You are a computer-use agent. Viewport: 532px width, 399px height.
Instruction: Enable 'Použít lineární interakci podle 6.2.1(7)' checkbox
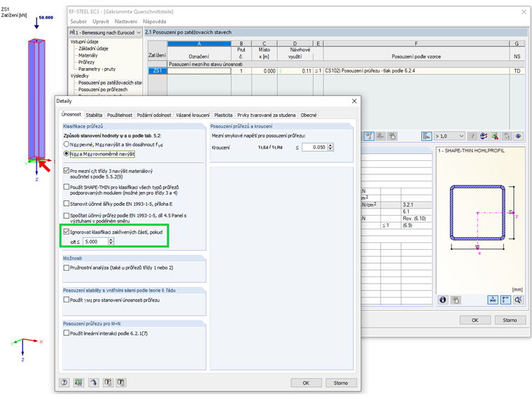tap(66, 332)
